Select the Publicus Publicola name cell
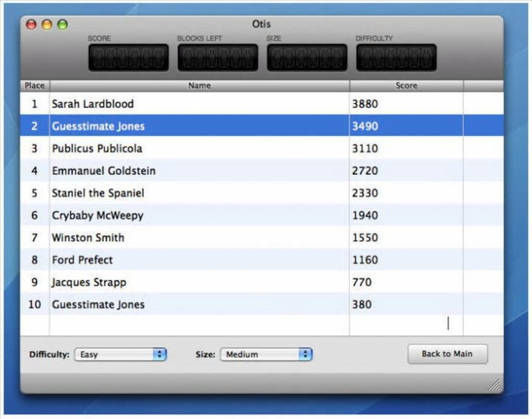532x419 pixels. [x=199, y=149]
